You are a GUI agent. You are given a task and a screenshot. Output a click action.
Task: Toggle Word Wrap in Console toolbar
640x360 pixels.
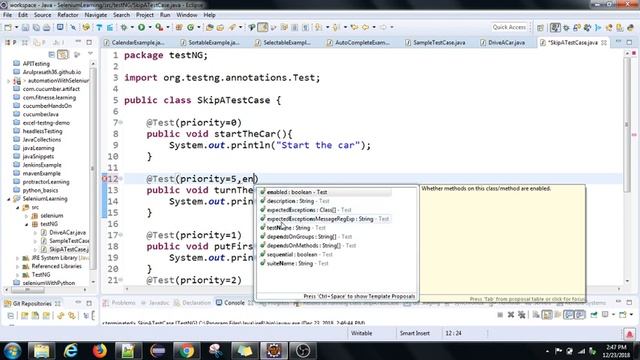coord(558,315)
